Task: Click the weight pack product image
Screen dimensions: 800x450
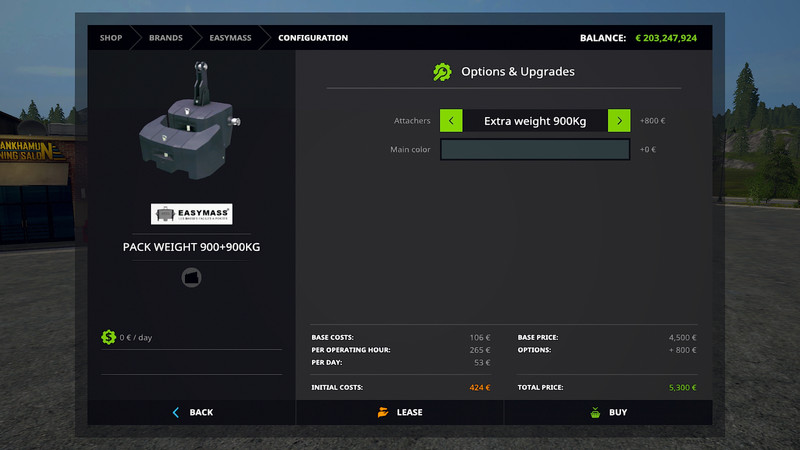Action: pos(190,125)
